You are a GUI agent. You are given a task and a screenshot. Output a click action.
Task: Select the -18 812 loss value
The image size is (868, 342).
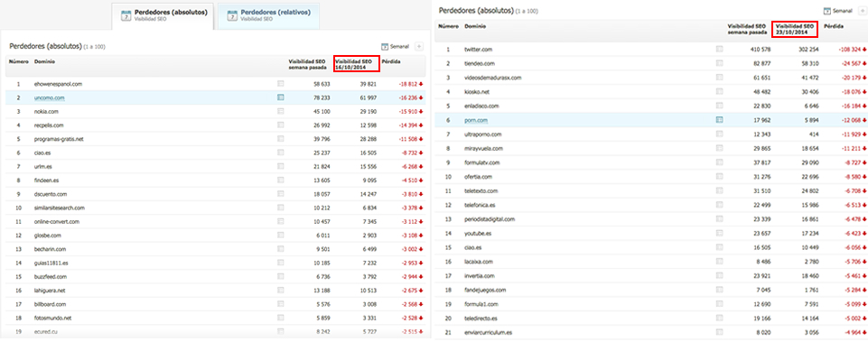(x=408, y=84)
